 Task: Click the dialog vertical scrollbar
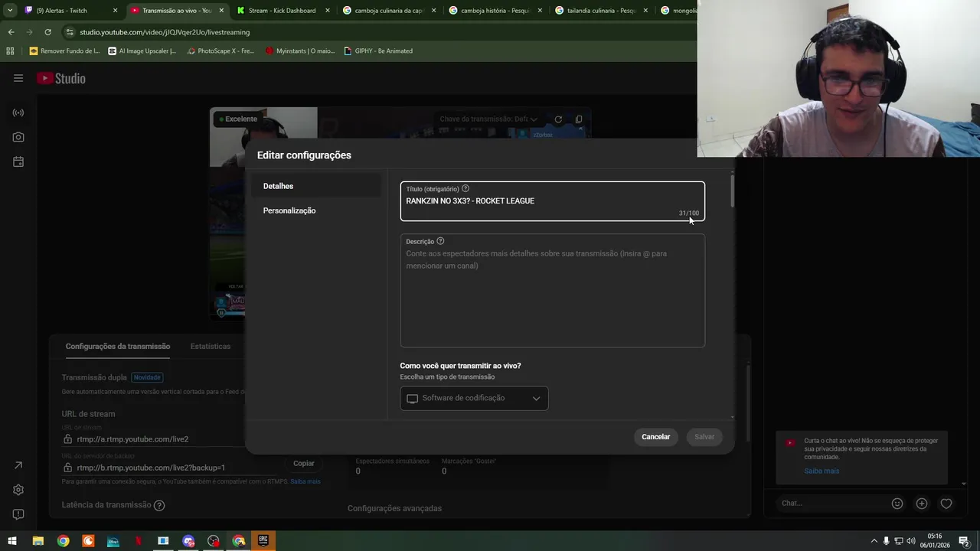[x=732, y=191]
